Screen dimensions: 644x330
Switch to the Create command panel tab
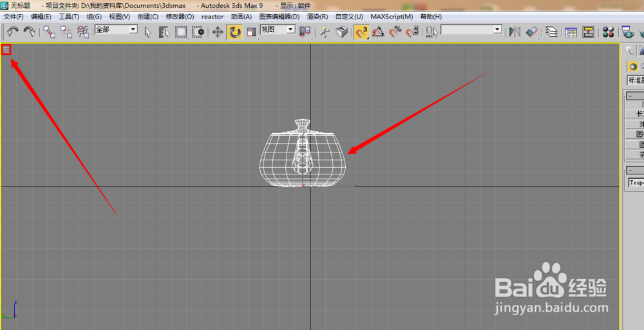click(629, 50)
